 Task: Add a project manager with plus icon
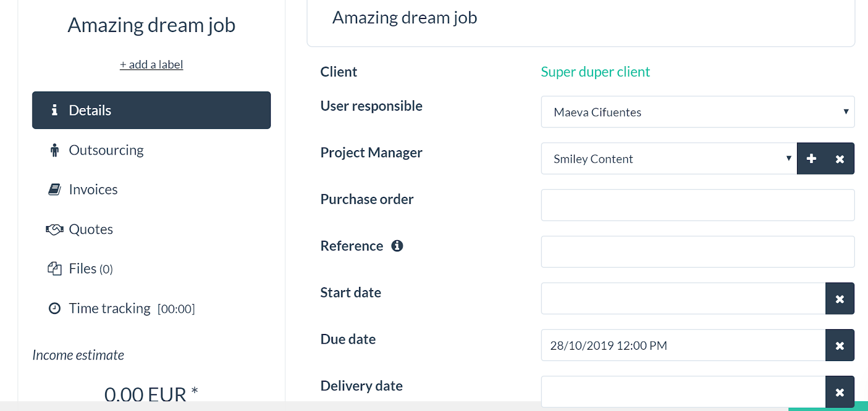tap(812, 158)
